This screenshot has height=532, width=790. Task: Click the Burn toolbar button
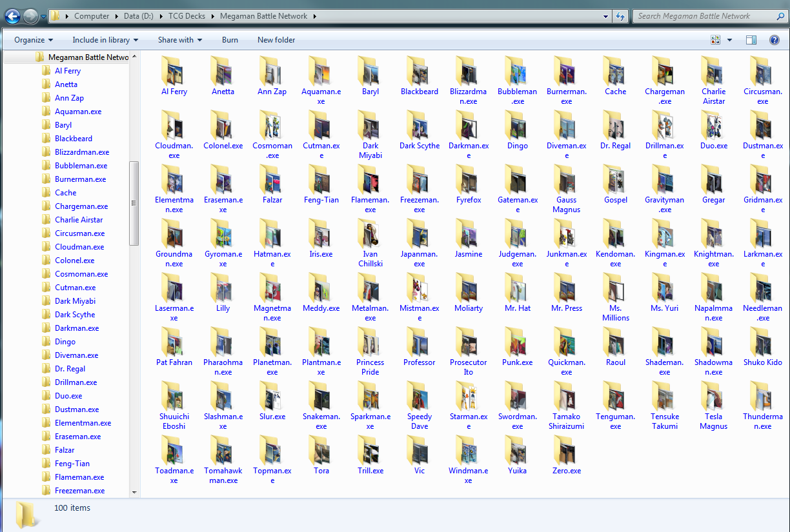[x=230, y=40]
